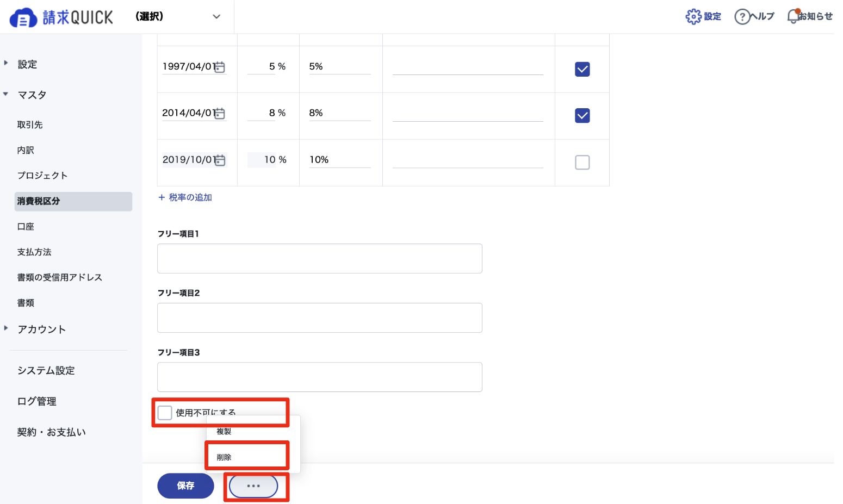
Task: Uncheck the checkbox in the 5% row
Action: point(582,69)
